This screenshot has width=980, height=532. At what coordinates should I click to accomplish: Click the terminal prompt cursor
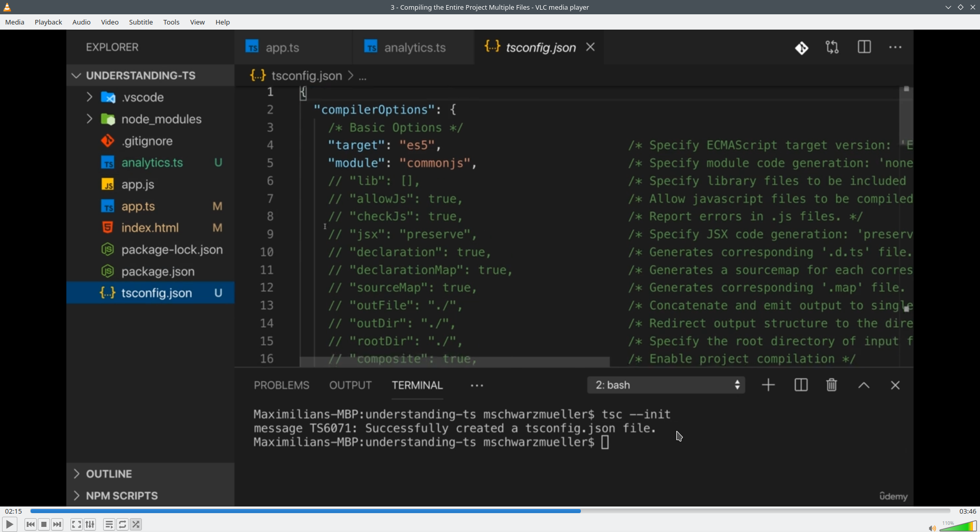605,442
